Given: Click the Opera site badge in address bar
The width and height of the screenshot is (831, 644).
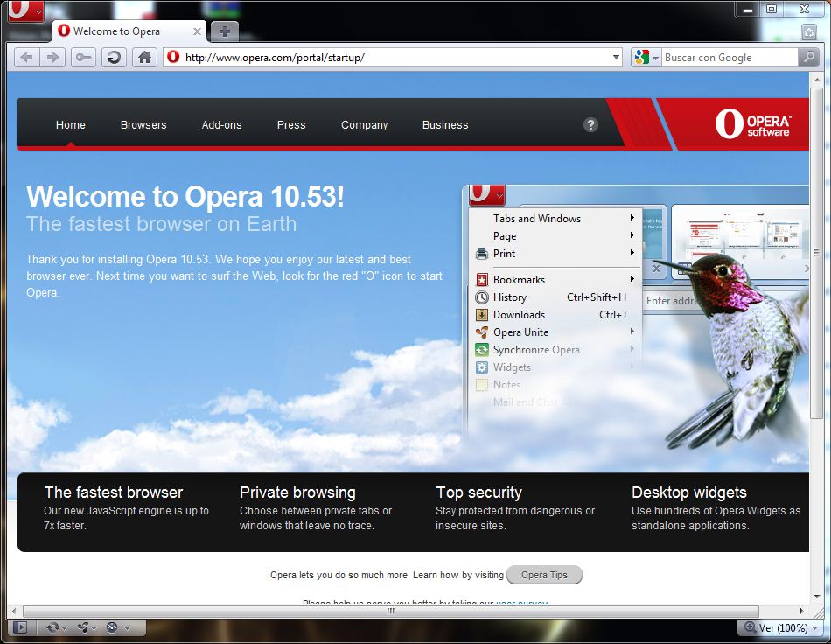Looking at the screenshot, I should tap(173, 57).
